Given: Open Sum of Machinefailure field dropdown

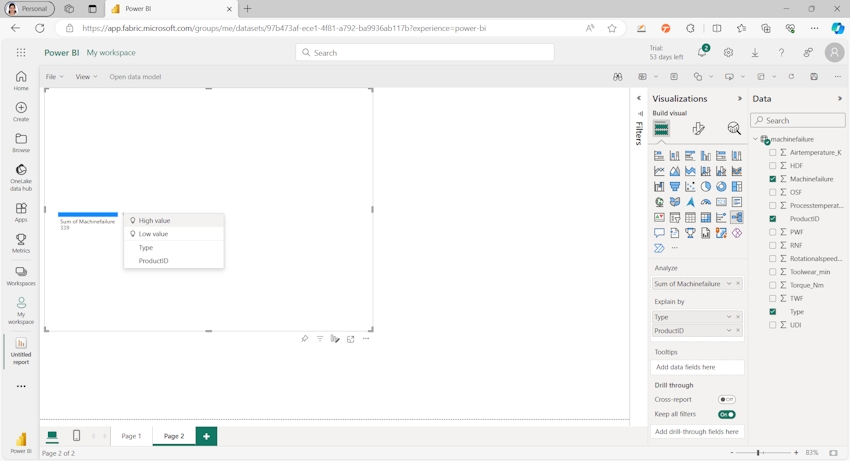Looking at the screenshot, I should click(x=729, y=284).
